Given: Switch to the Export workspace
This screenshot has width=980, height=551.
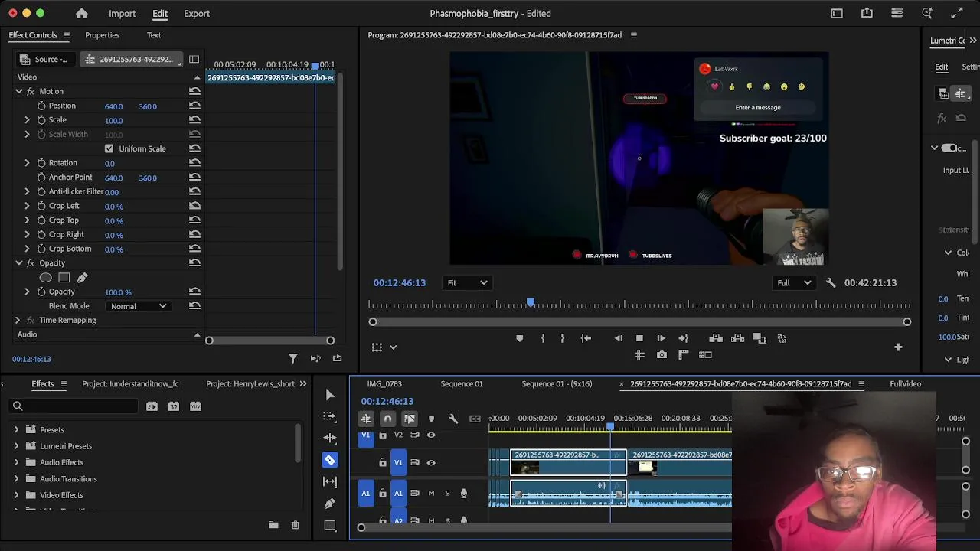Looking at the screenshot, I should pyautogui.click(x=196, y=14).
